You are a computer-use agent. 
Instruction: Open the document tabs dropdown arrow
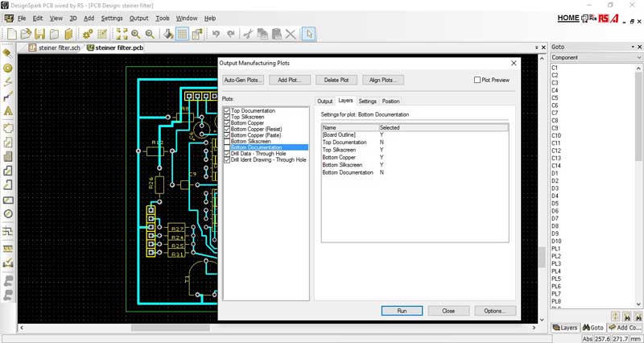click(x=537, y=48)
